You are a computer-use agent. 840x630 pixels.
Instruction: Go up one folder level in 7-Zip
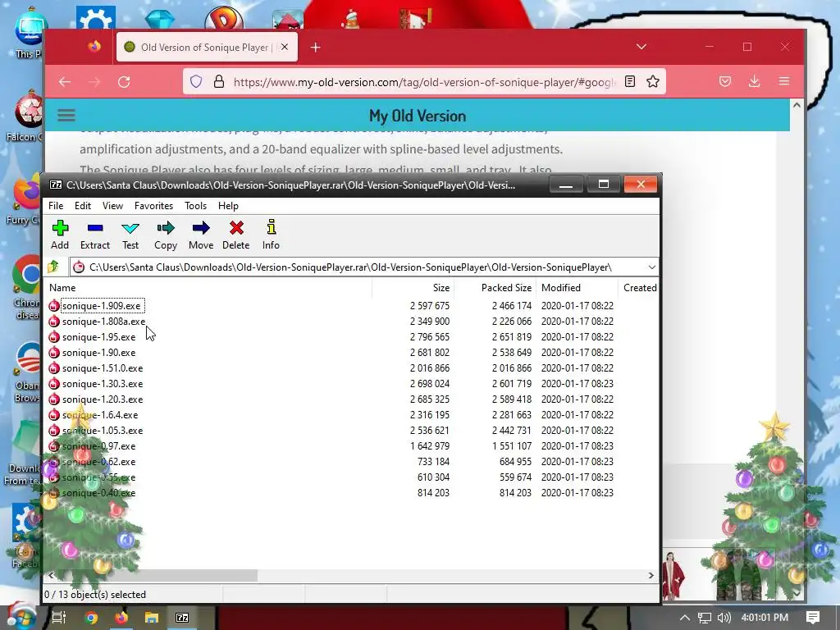53,267
